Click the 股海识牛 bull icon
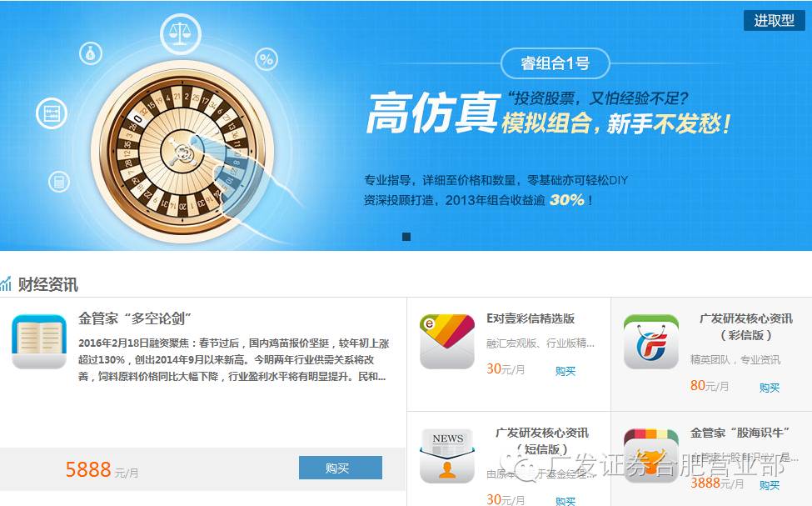The image size is (812, 506). (651, 456)
